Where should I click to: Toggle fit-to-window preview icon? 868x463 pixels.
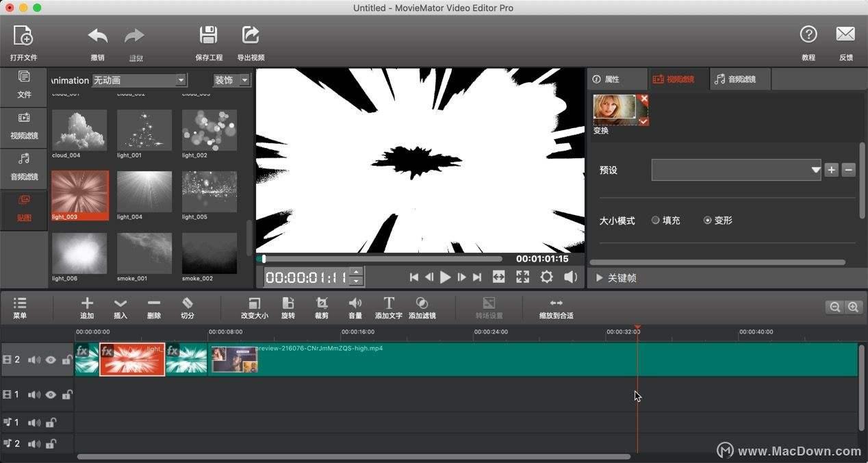click(x=498, y=277)
